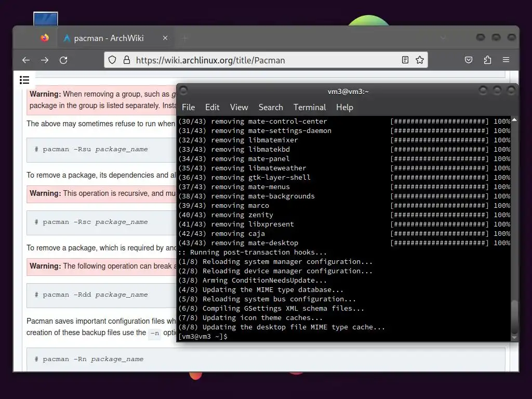This screenshot has width=532, height=399.
Task: Open Firefox extensions puzzle icon
Action: tap(487, 60)
